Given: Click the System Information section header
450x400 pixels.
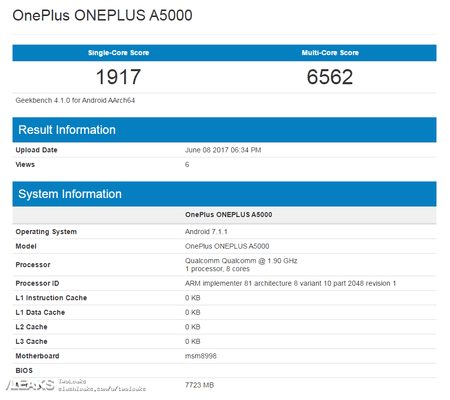Looking at the screenshot, I should (x=224, y=194).
